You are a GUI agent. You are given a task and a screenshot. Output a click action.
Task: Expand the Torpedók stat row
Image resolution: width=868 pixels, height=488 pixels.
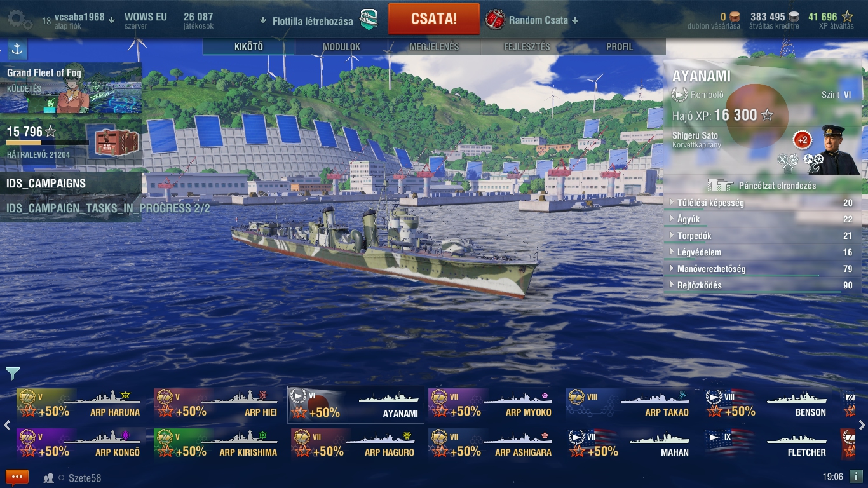tap(761, 236)
